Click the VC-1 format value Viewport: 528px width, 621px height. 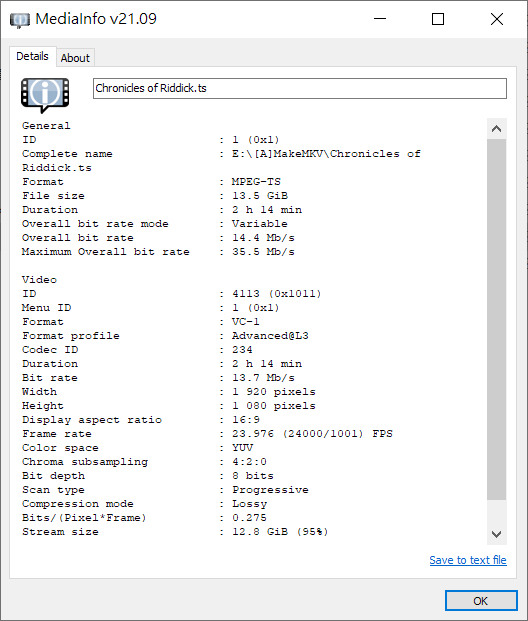pyautogui.click(x=246, y=322)
